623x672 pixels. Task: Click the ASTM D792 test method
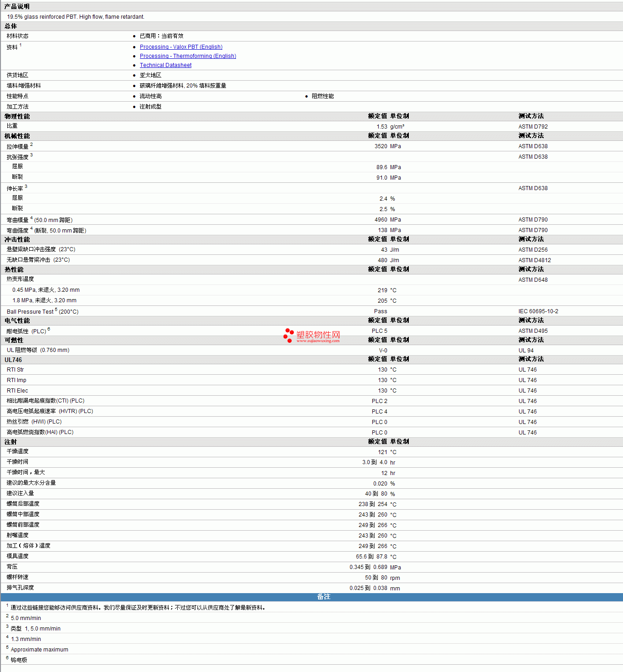tap(533, 127)
